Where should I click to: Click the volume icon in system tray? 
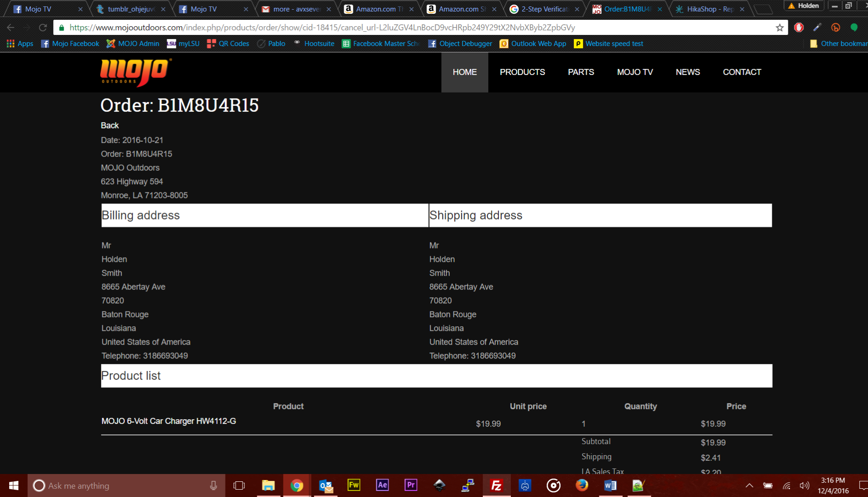[x=804, y=485]
